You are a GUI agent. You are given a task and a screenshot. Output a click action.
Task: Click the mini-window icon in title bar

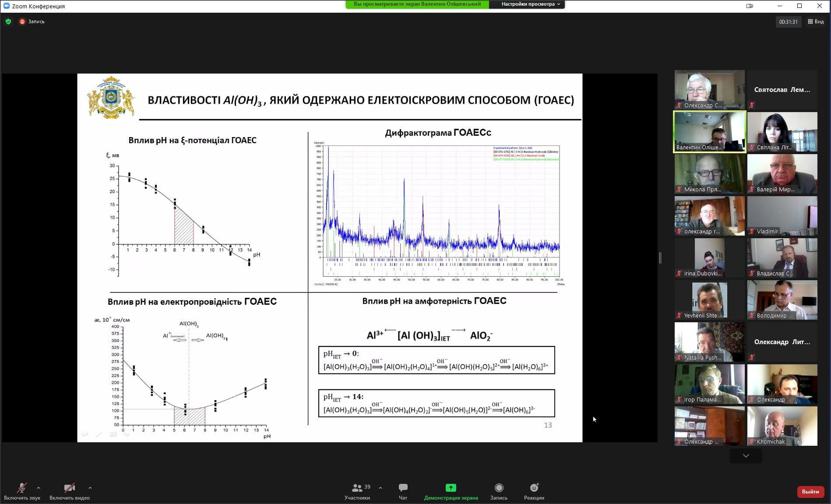click(x=749, y=6)
